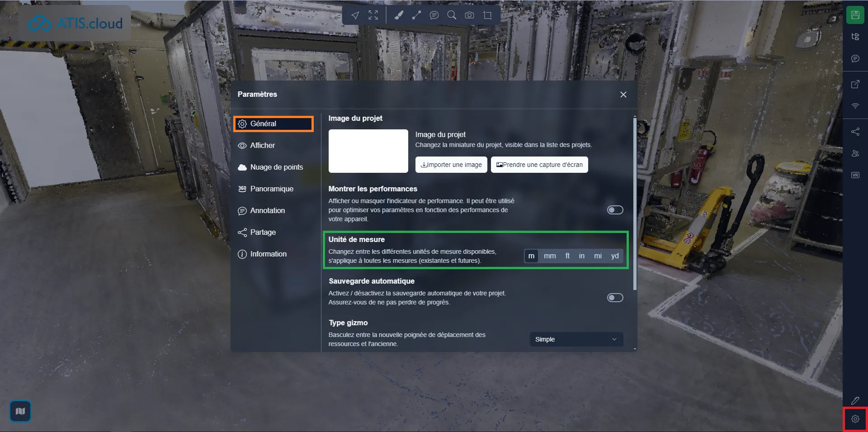This screenshot has width=868, height=432.
Task: Open the Général settings tab
Action: coord(274,123)
